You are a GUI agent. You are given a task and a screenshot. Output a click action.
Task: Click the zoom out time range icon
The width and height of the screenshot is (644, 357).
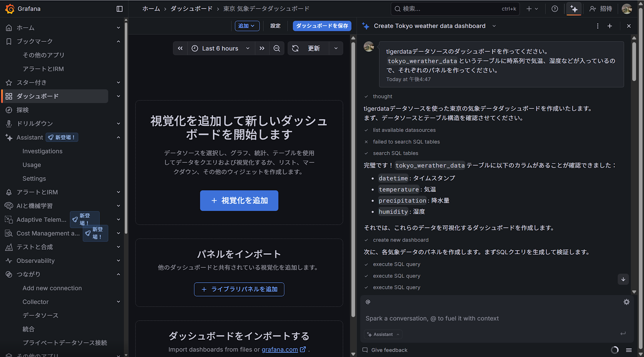pos(277,48)
